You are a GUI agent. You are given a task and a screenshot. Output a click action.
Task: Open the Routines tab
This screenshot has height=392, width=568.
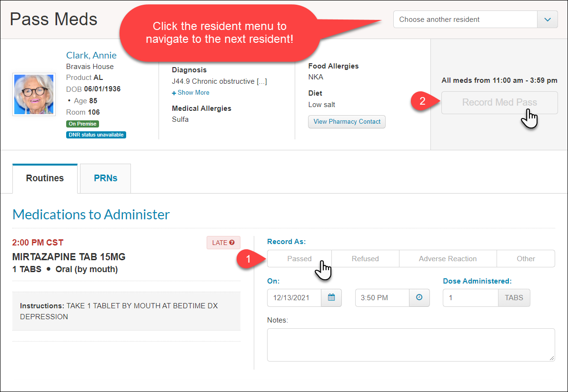pyautogui.click(x=45, y=178)
